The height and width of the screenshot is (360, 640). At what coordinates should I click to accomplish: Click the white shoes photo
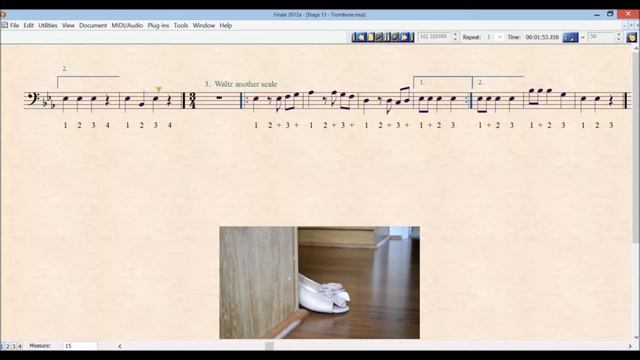coord(320,282)
